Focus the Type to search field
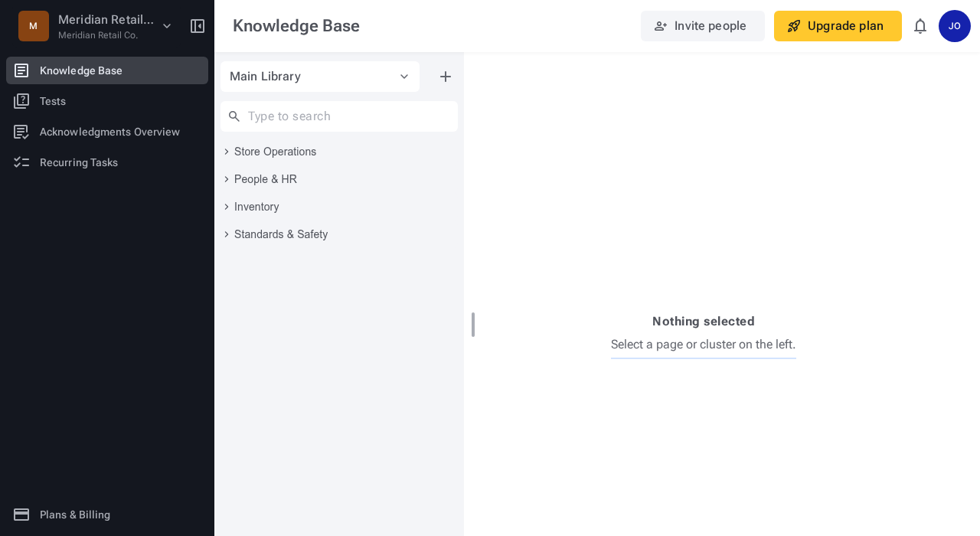Image resolution: width=980 pixels, height=536 pixels. pyautogui.click(x=339, y=116)
